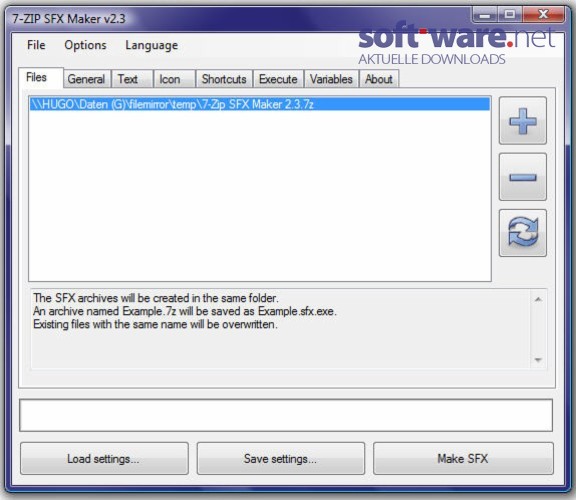This screenshot has height=500, width=576.
Task: Click the Make SFX button
Action: [463, 458]
